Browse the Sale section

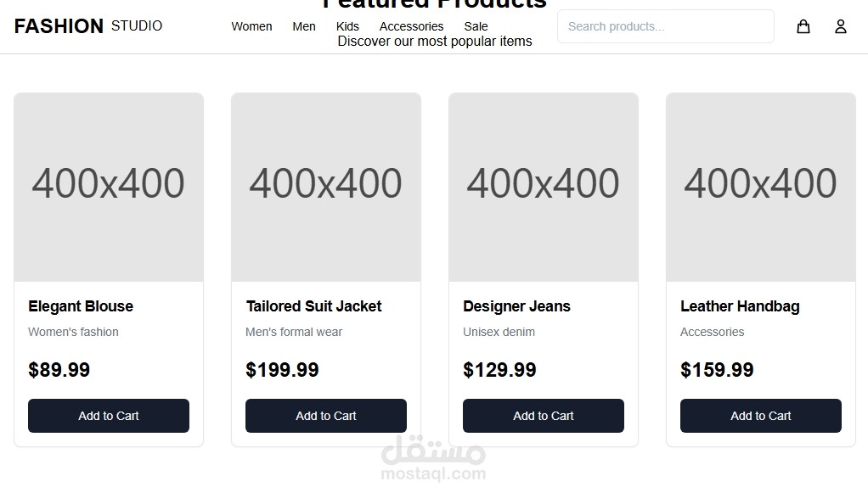476,26
